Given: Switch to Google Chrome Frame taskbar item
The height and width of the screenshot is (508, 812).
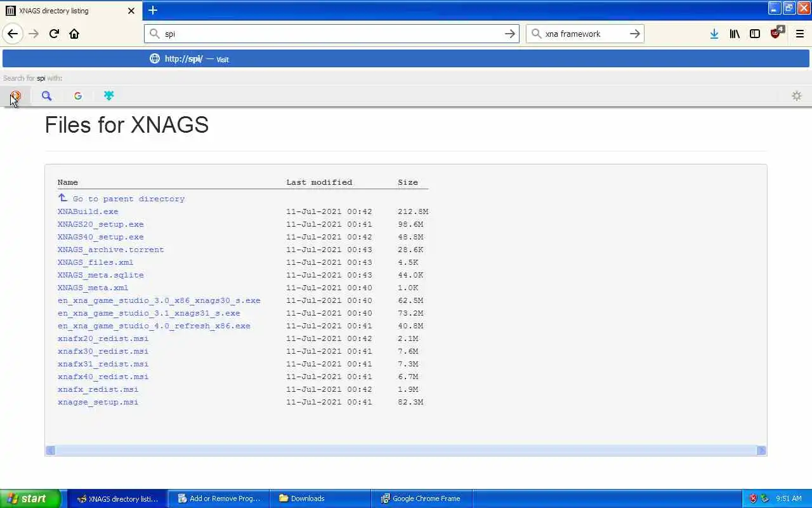Looking at the screenshot, I should [422, 498].
